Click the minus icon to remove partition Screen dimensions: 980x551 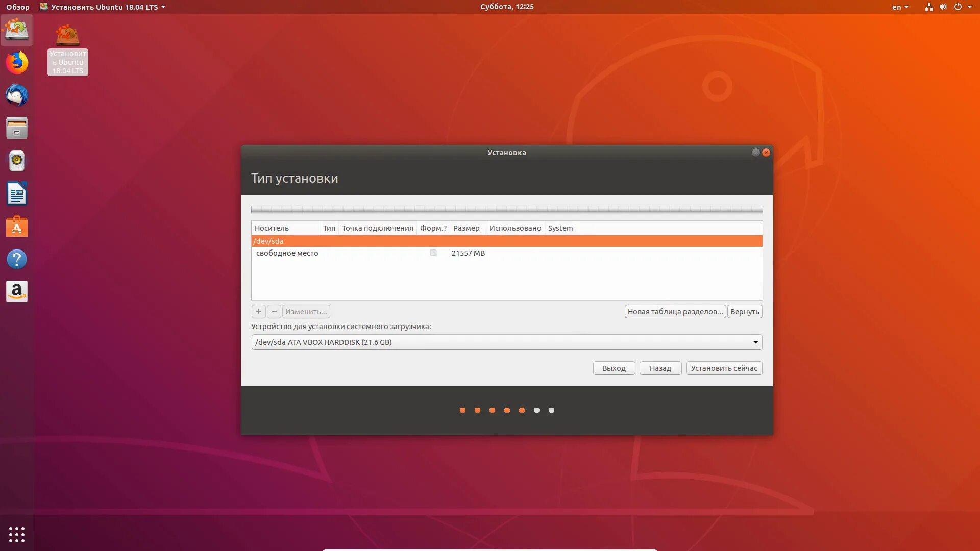(274, 311)
